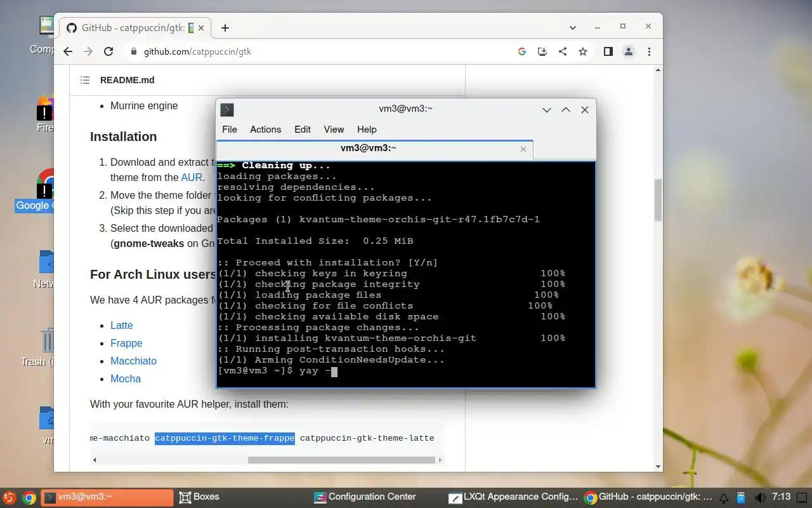Switch to LXQt Appearance Config taskbar entry
The width and height of the screenshot is (812, 508).
514,497
